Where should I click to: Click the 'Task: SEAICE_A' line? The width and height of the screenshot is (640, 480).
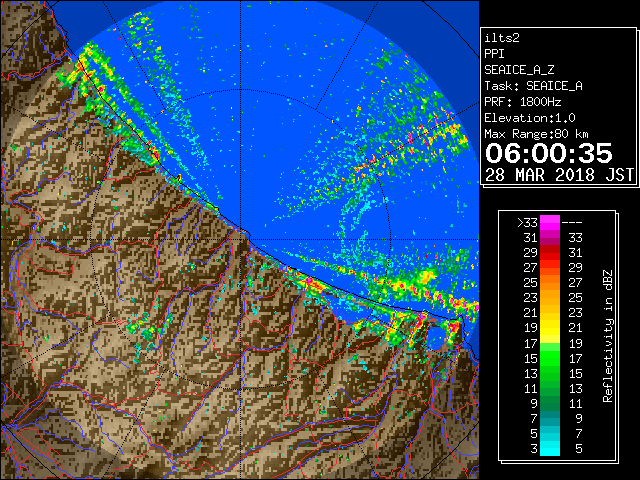(533, 86)
